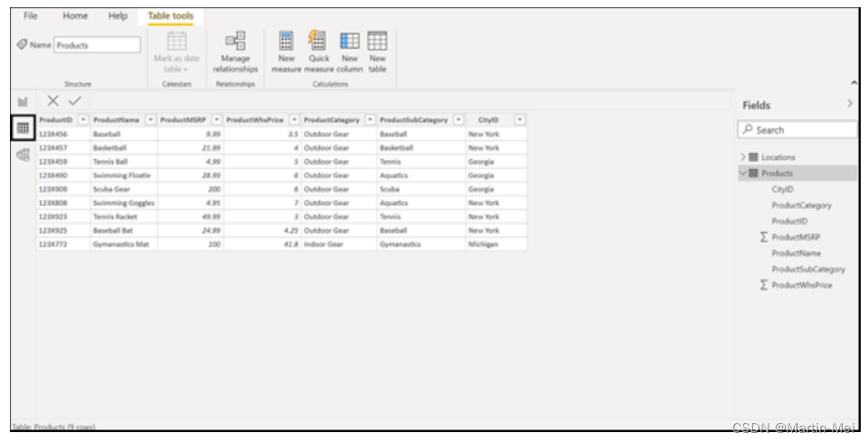
Task: Click the cell with value 24.99
Action: pos(191,230)
